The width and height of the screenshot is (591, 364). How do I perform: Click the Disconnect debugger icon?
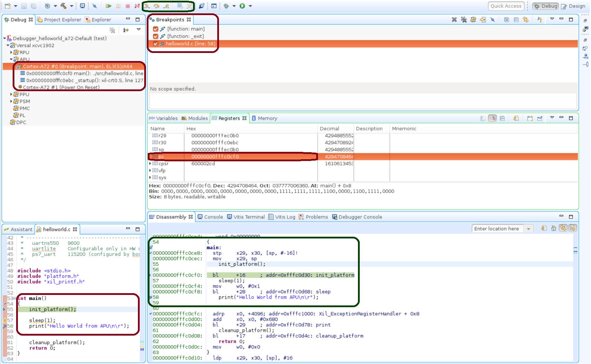coord(137,6)
